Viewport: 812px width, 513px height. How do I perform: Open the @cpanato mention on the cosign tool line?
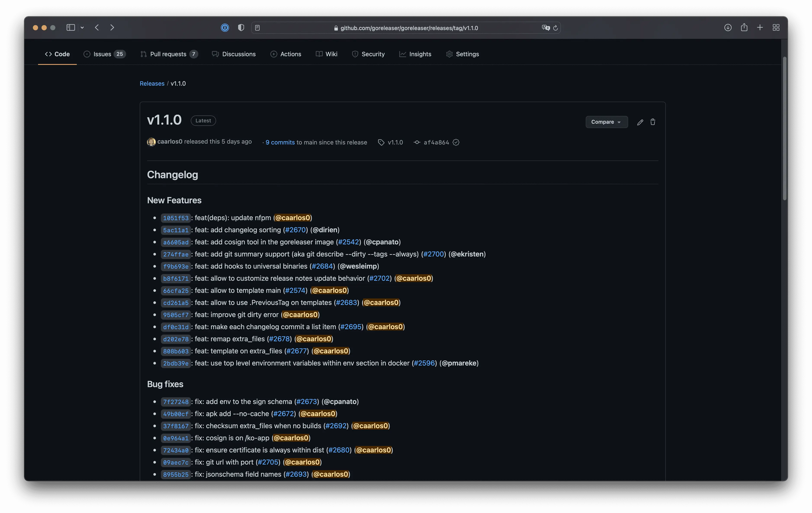click(x=382, y=242)
